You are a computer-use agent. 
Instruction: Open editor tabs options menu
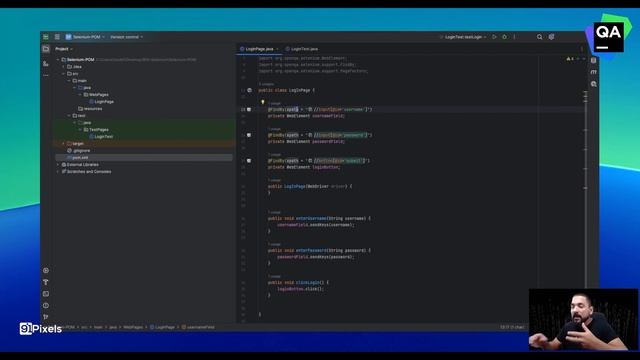tap(582, 49)
